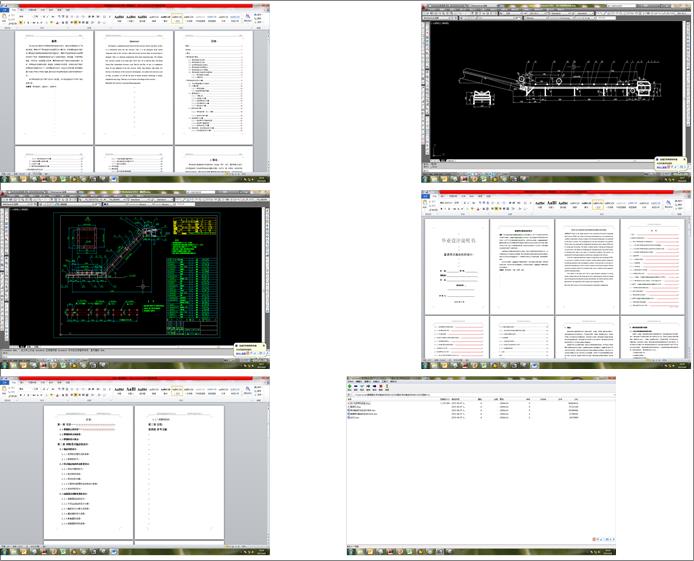Viewport: 694px width, 561px height.
Task: Click AutoCAD logo button in colored-drawing window
Action: pos(3,194)
